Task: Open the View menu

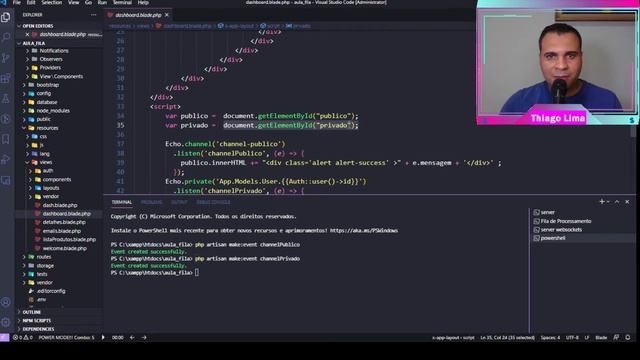Action: pos(73,2)
